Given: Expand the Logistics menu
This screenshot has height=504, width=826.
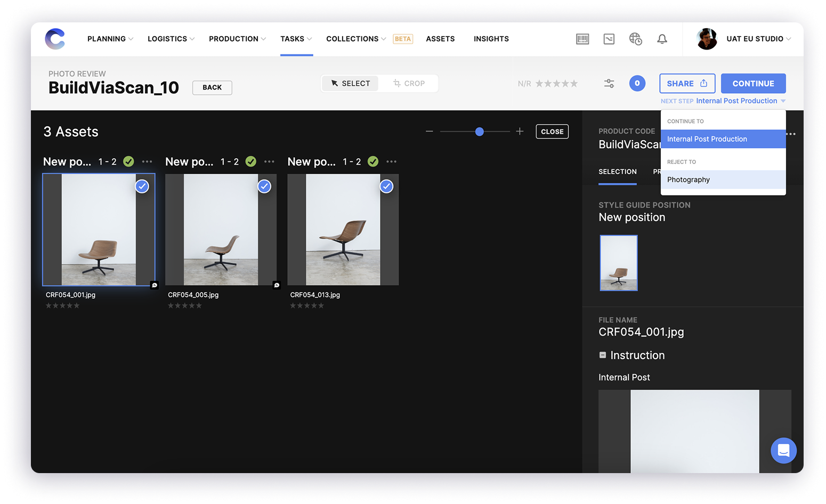Looking at the screenshot, I should tap(171, 39).
